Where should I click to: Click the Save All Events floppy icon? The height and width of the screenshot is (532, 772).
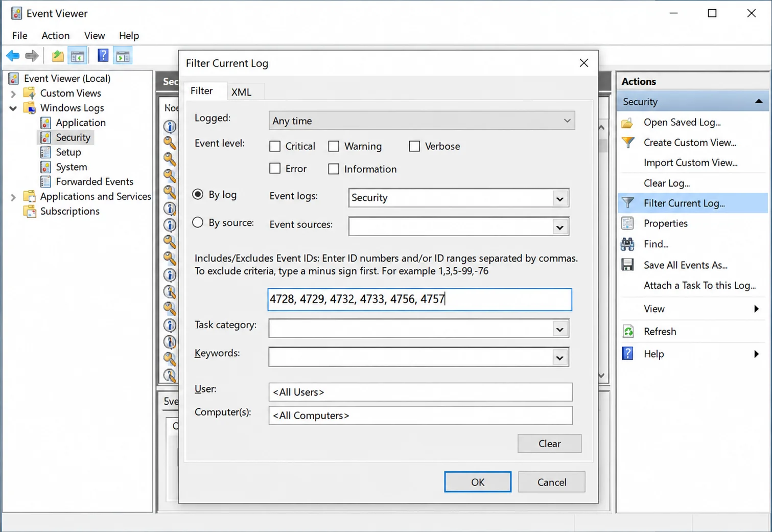click(627, 265)
